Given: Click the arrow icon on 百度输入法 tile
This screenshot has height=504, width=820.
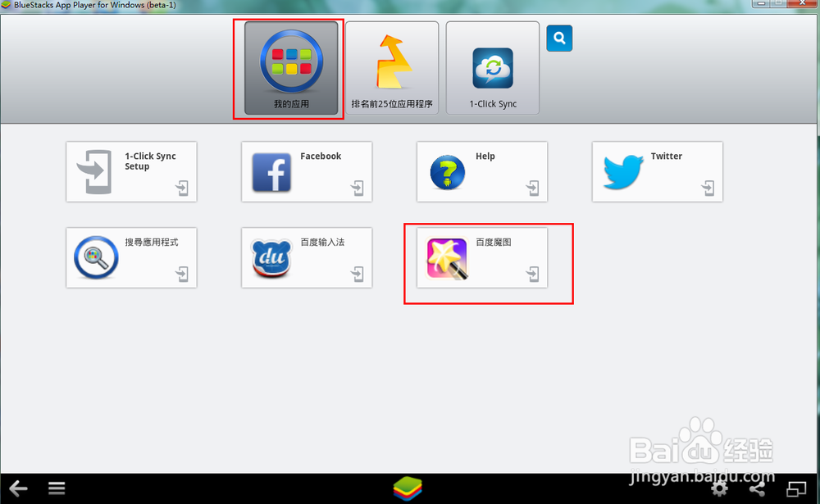Looking at the screenshot, I should 358,274.
